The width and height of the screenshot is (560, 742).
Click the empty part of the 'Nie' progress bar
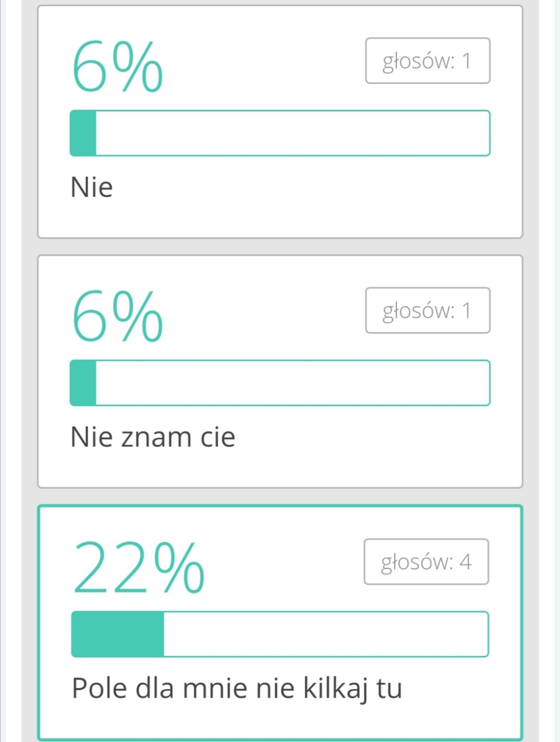pyautogui.click(x=293, y=134)
